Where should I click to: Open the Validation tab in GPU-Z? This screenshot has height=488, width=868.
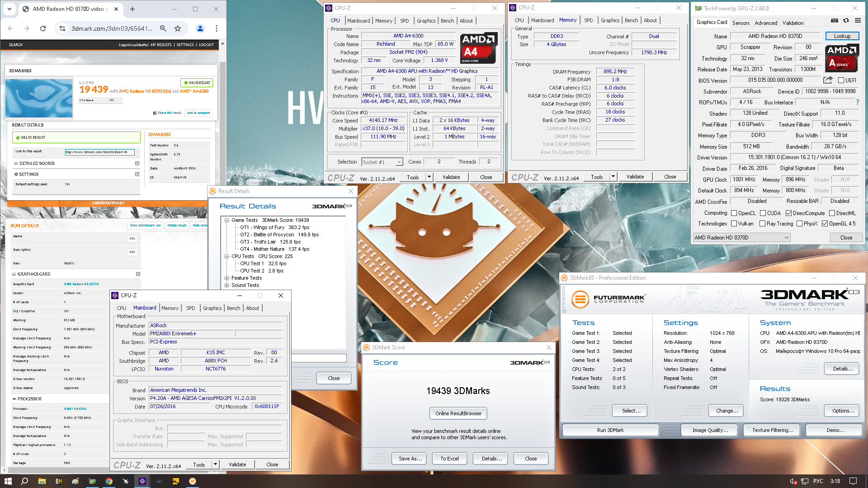[793, 23]
